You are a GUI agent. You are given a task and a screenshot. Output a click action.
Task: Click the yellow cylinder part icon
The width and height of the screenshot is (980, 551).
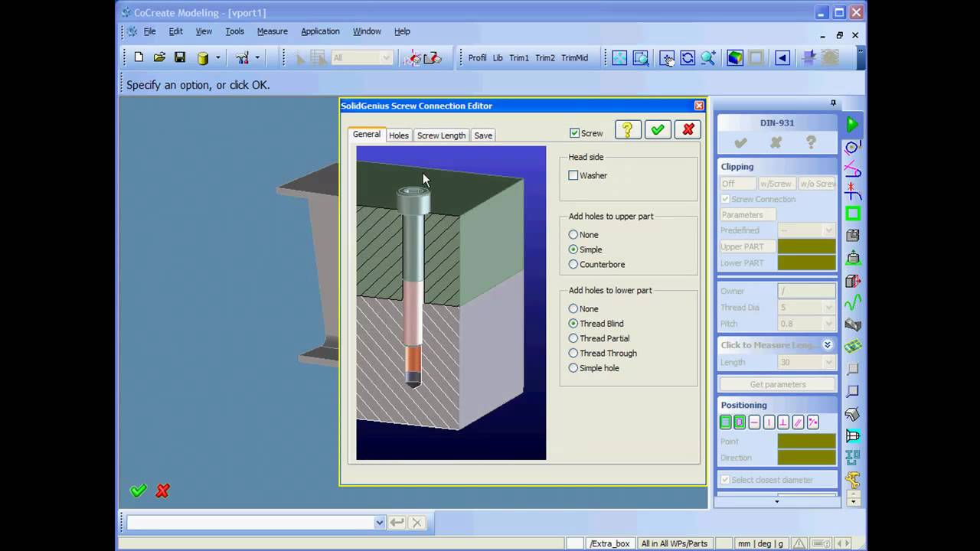point(203,58)
